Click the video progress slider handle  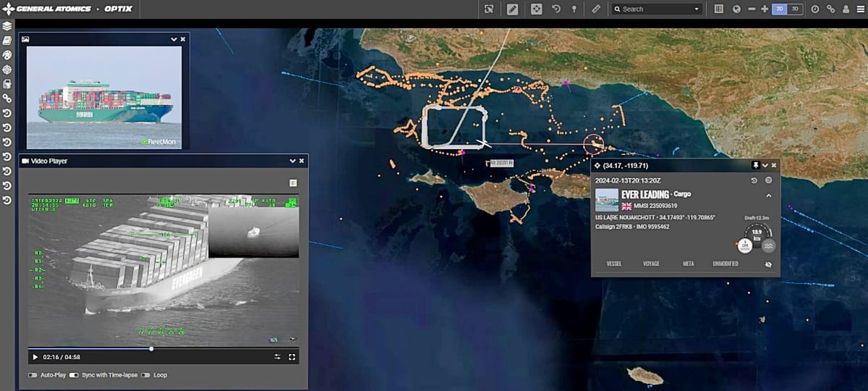tap(151, 348)
